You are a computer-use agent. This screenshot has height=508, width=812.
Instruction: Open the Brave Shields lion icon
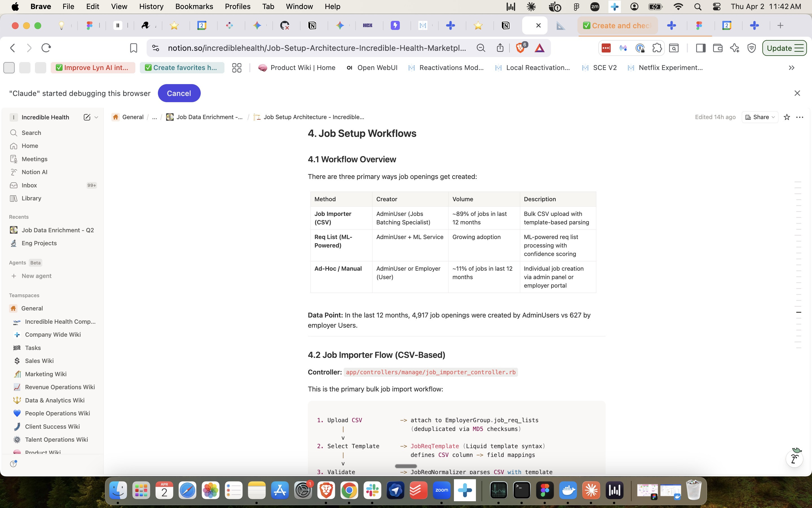click(520, 48)
